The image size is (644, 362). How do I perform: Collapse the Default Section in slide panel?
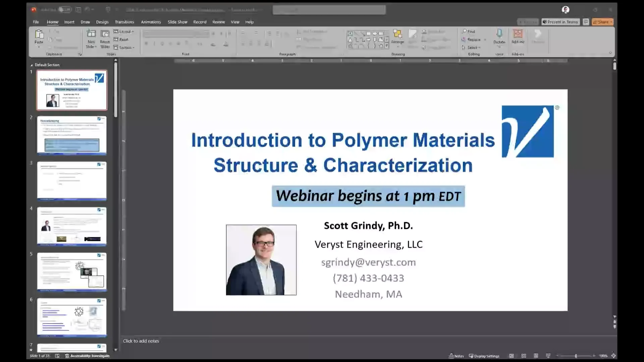[x=32, y=65]
